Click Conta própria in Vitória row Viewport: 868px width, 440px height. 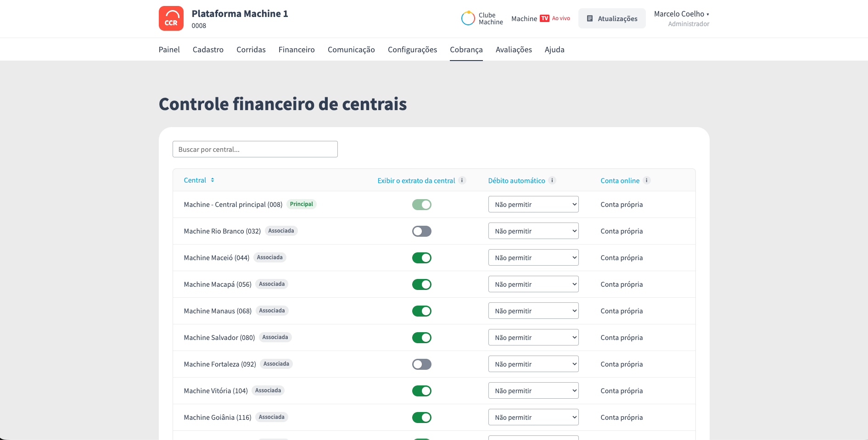point(622,391)
